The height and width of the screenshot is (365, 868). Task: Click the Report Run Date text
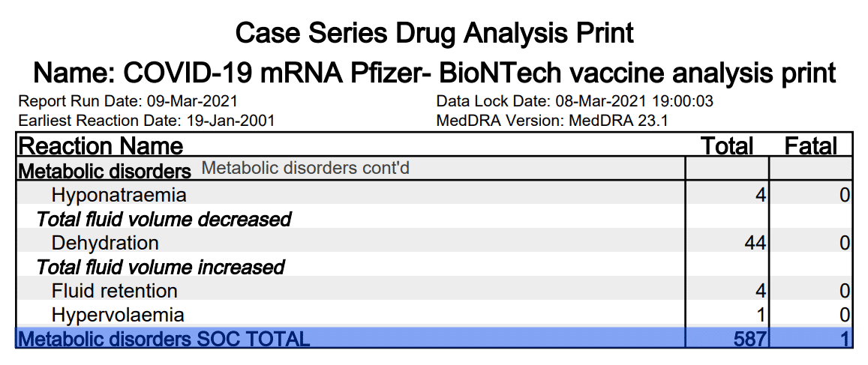[128, 101]
